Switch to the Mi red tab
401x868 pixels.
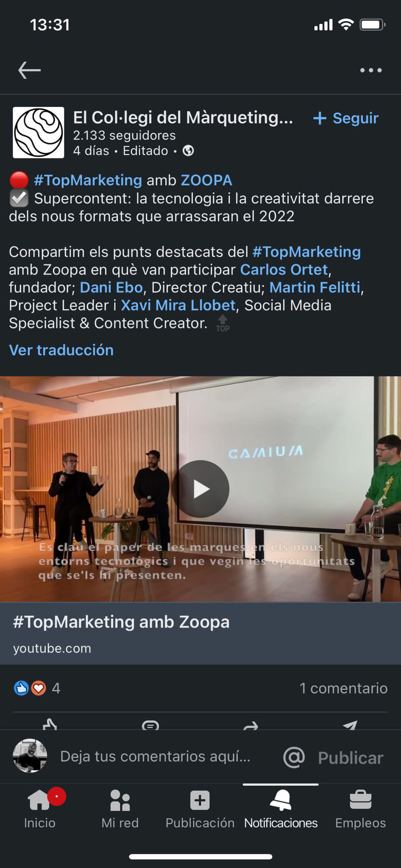pyautogui.click(x=120, y=809)
